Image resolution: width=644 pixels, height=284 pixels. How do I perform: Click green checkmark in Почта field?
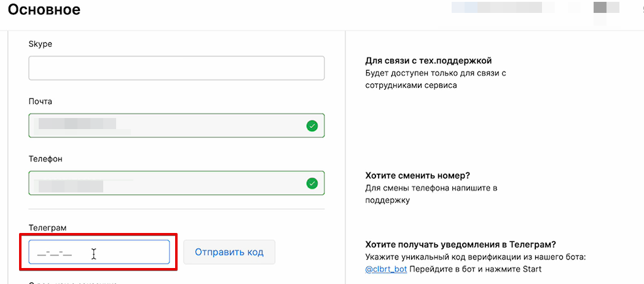[x=312, y=126]
